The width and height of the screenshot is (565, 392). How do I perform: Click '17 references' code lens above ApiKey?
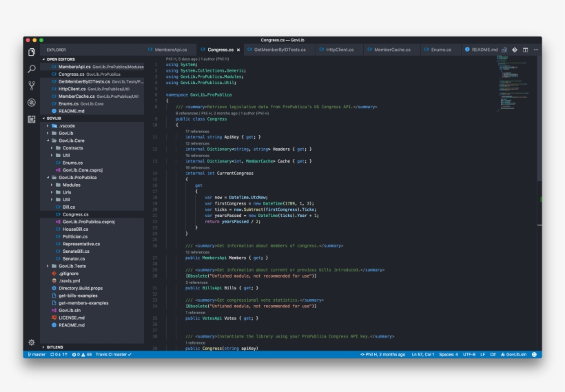[x=197, y=132]
